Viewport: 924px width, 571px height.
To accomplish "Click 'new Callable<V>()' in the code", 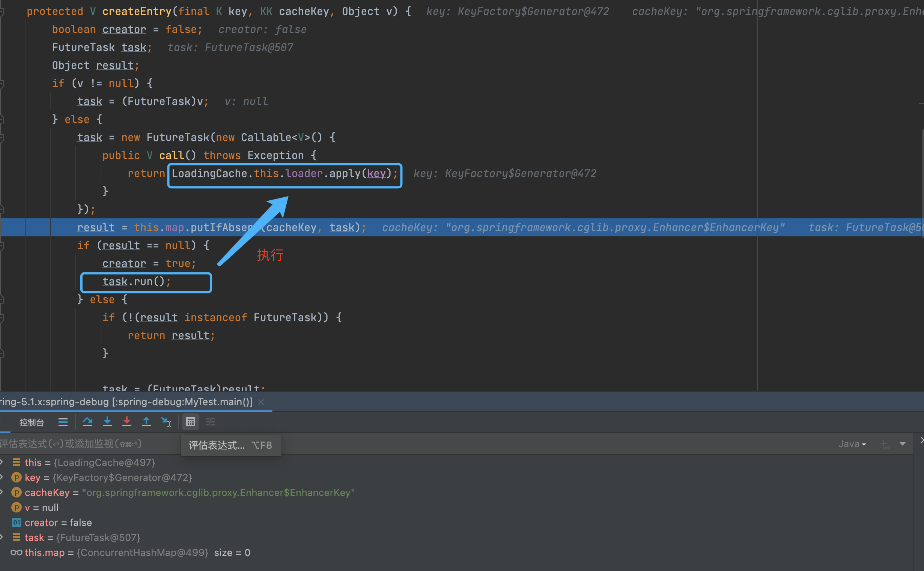I will [269, 137].
